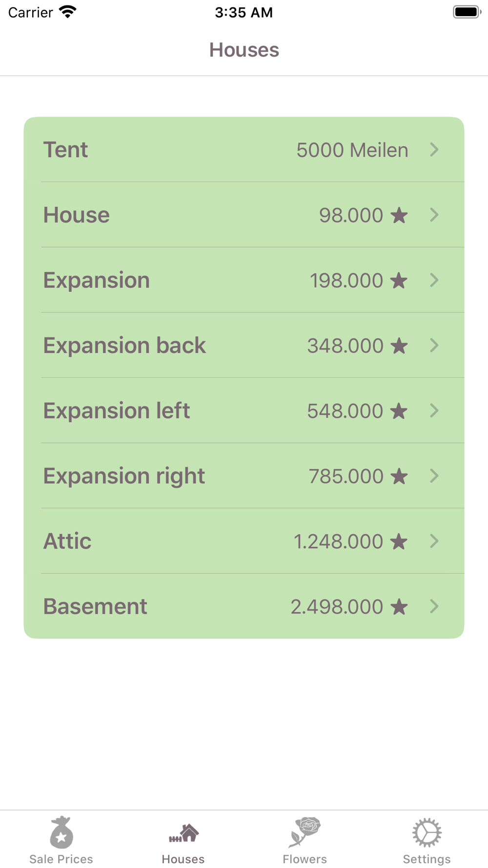The height and width of the screenshot is (868, 488).
Task: Switch to the Flowers tab label
Action: 305,859
